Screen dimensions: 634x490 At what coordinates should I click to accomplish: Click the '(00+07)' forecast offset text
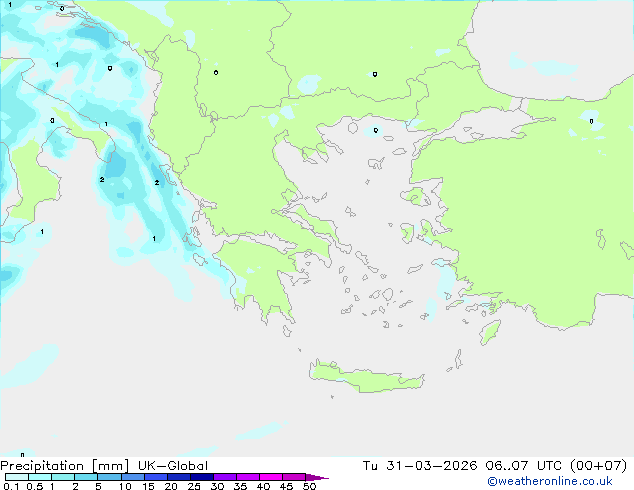pyautogui.click(x=598, y=466)
